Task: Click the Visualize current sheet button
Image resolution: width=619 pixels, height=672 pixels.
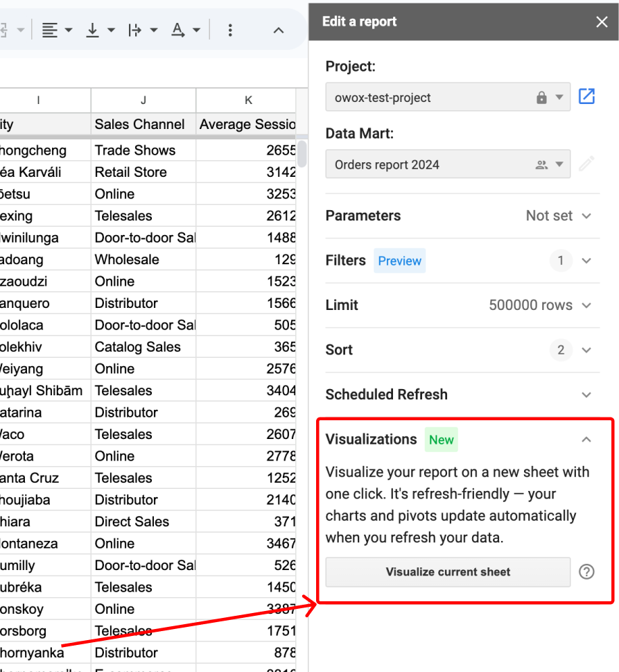Action: tap(448, 571)
